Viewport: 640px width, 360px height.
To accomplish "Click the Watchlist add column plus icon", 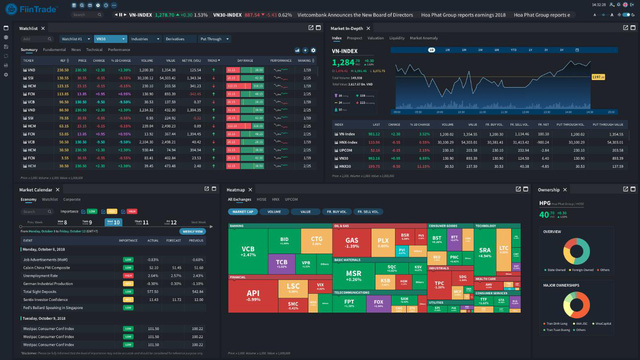I will [x=305, y=50].
